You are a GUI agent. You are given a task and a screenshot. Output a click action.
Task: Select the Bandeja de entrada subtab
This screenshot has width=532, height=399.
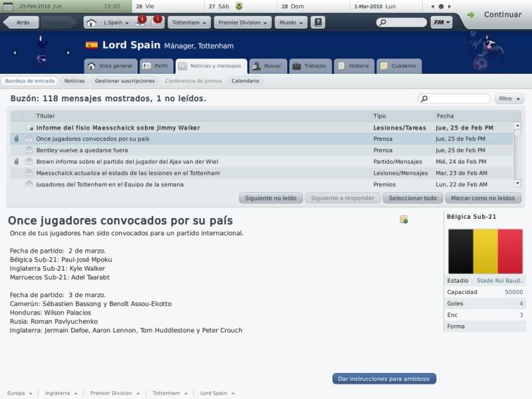tap(29, 80)
